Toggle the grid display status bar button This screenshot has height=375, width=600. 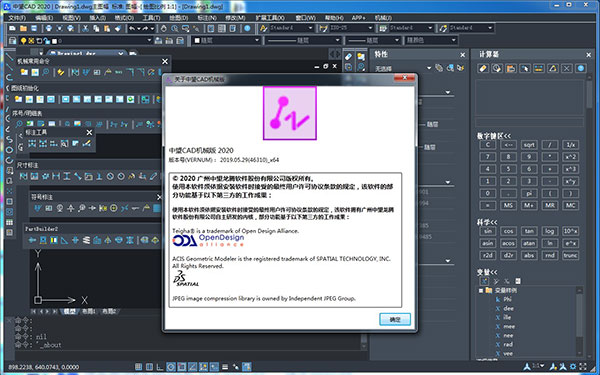(149, 367)
